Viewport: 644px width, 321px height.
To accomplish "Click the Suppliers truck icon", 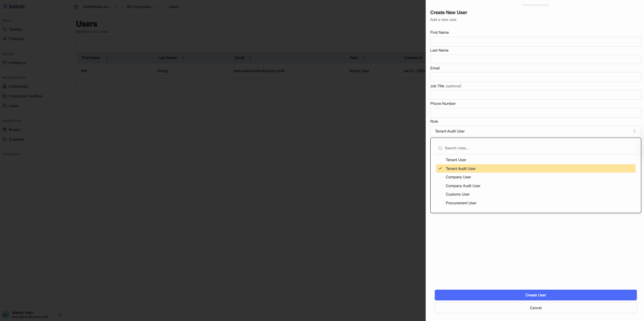I will point(5,139).
